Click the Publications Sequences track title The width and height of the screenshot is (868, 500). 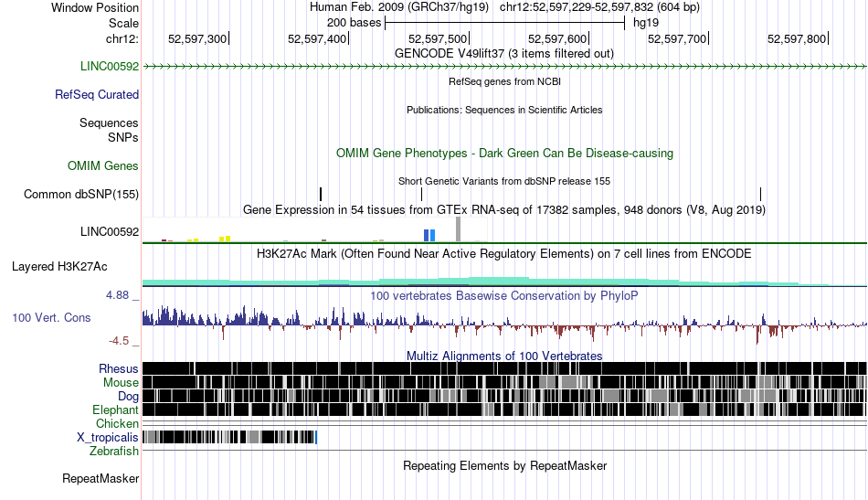click(x=504, y=111)
